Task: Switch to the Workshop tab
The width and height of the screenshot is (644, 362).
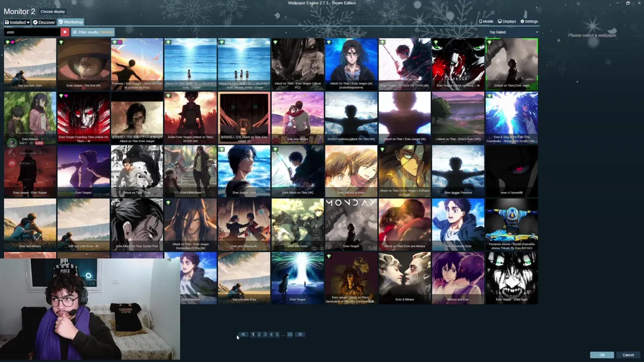Action: 70,22
